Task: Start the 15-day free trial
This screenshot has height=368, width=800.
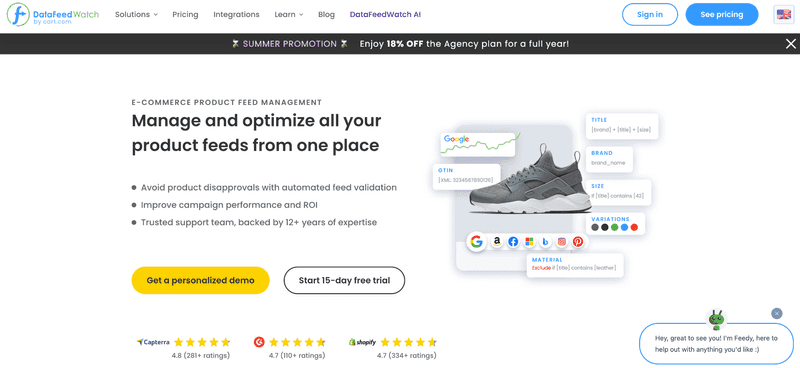Action: (x=344, y=280)
